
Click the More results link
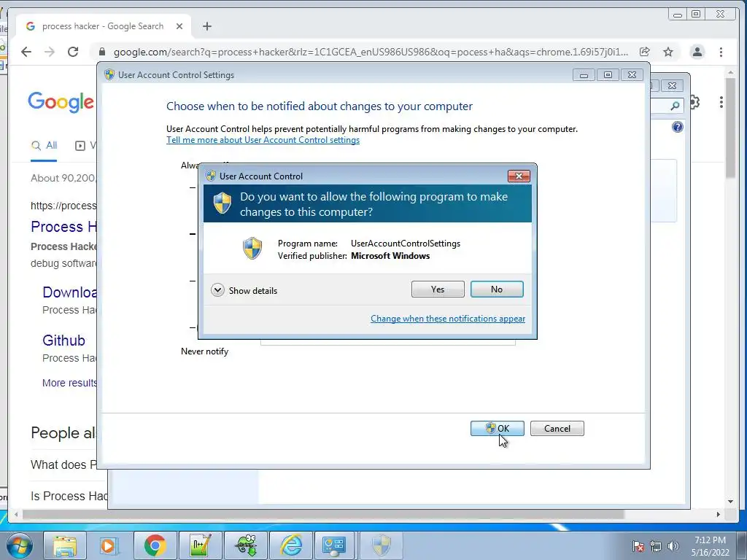click(69, 383)
